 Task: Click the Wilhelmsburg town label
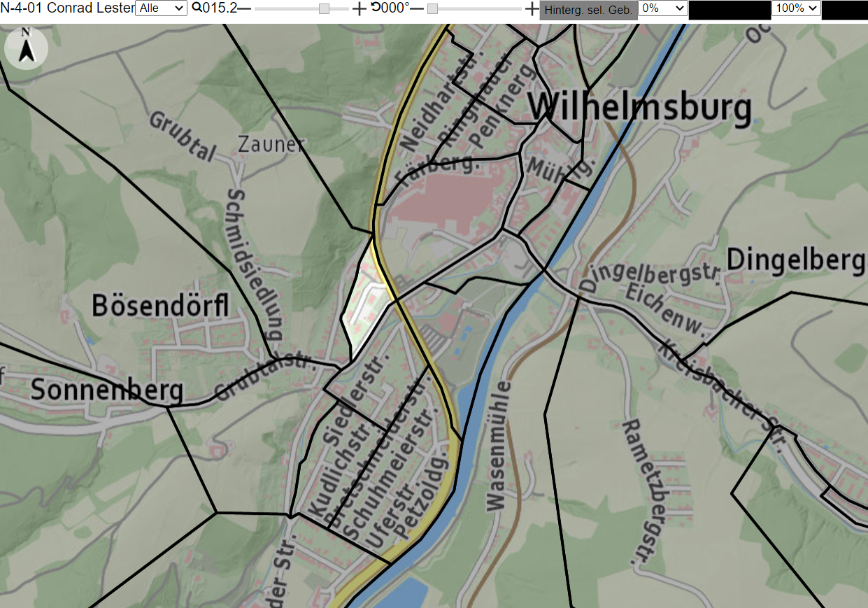tap(639, 108)
